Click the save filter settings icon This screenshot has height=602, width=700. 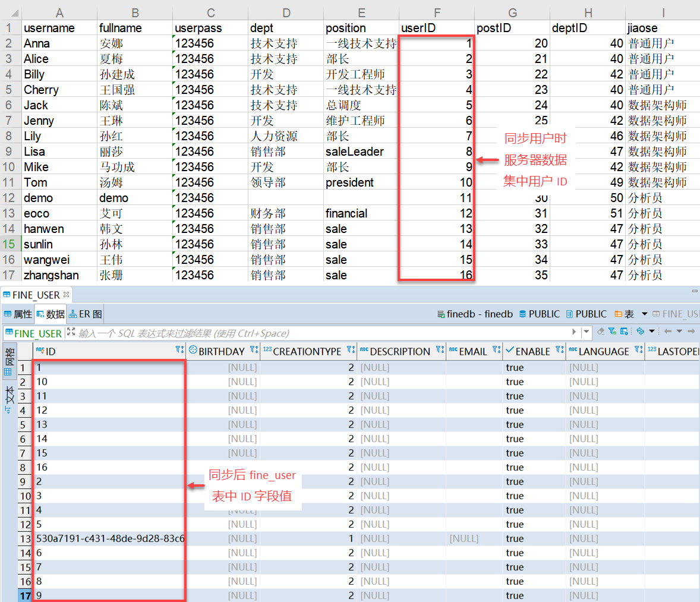(x=624, y=332)
